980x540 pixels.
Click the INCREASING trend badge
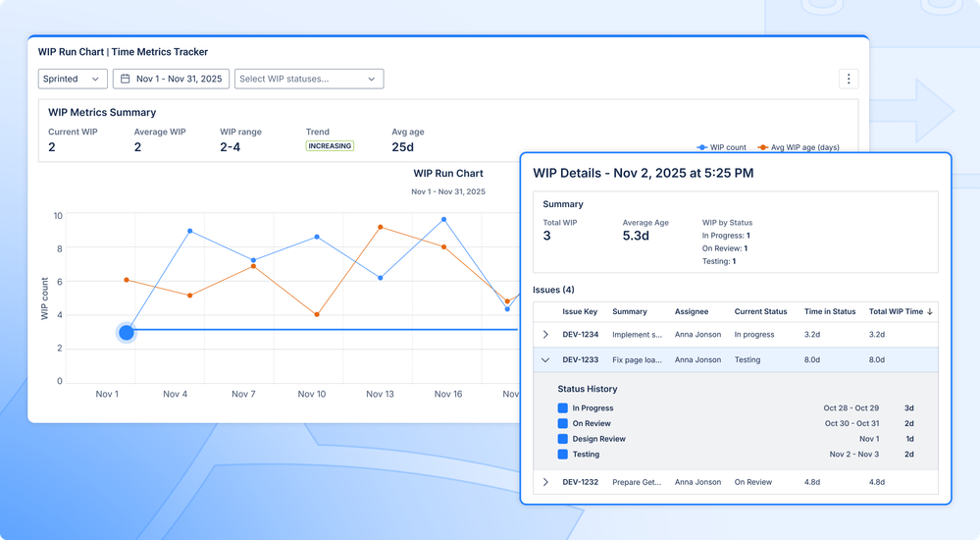[x=330, y=145]
